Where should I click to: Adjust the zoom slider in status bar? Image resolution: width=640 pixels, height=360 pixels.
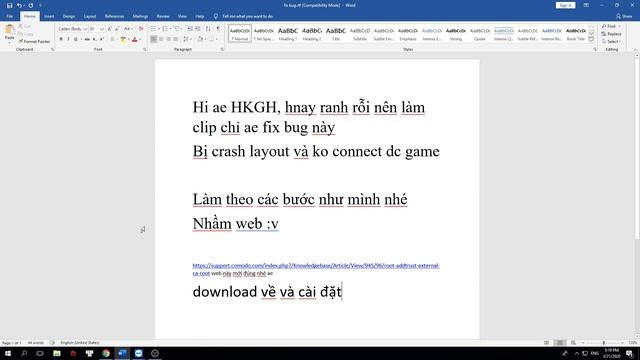pyautogui.click(x=604, y=342)
